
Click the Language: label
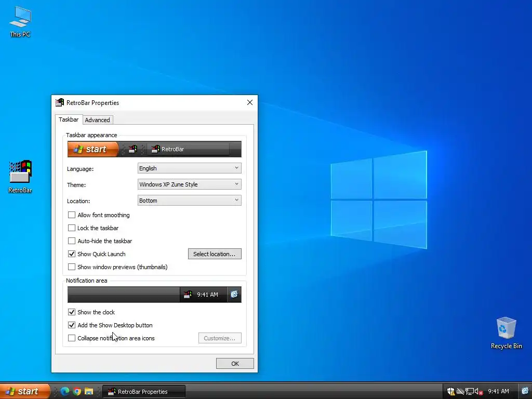tap(80, 169)
